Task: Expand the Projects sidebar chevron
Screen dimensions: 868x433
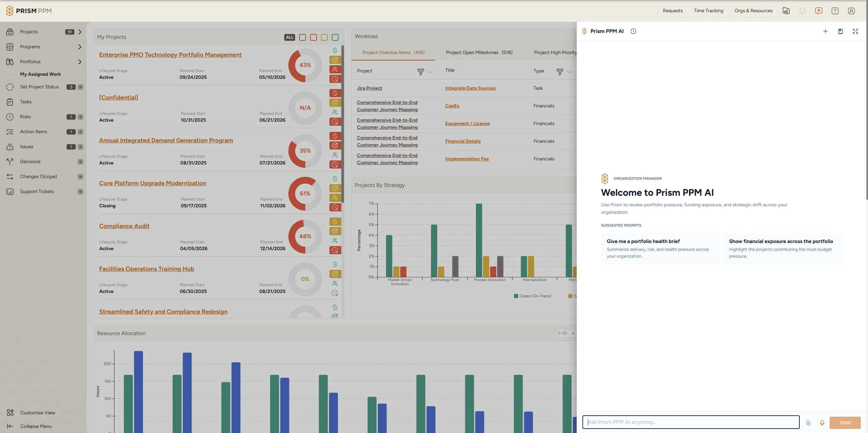Action: [x=80, y=32]
